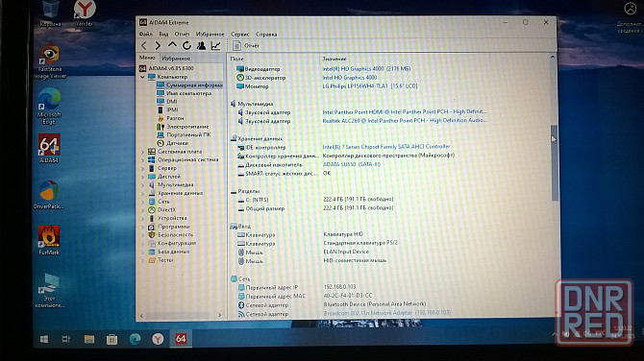This screenshot has width=644, height=361.
Task: Open the Файл menu
Action: (146, 34)
